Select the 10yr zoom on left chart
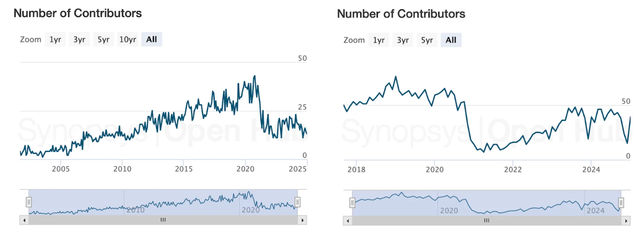This screenshot has height=234, width=644. pyautogui.click(x=127, y=39)
